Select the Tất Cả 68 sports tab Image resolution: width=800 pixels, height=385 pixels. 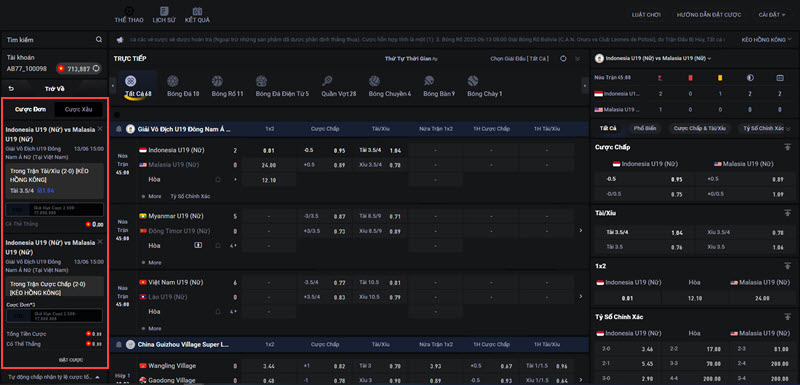pyautogui.click(x=137, y=86)
